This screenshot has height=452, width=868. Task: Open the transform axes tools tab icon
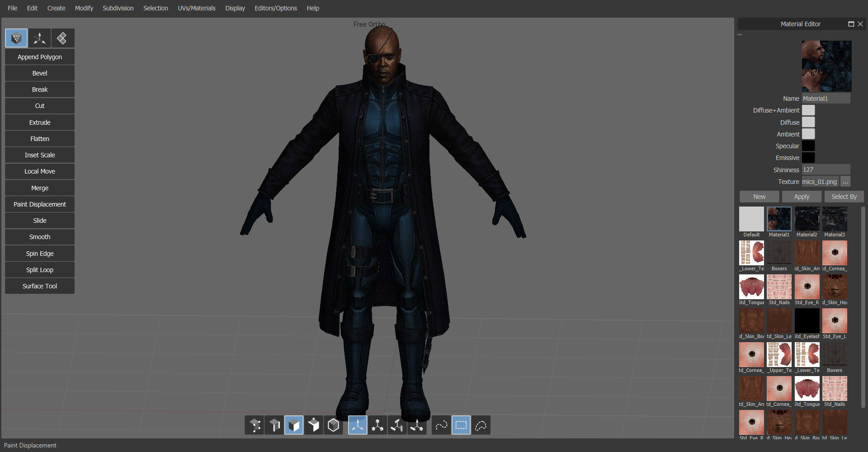(x=39, y=38)
